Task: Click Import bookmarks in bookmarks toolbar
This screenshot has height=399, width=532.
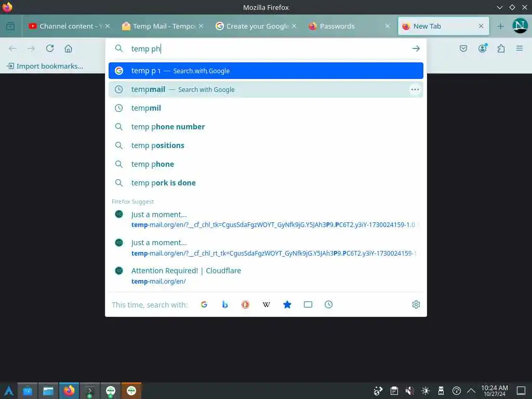Action: (x=45, y=66)
